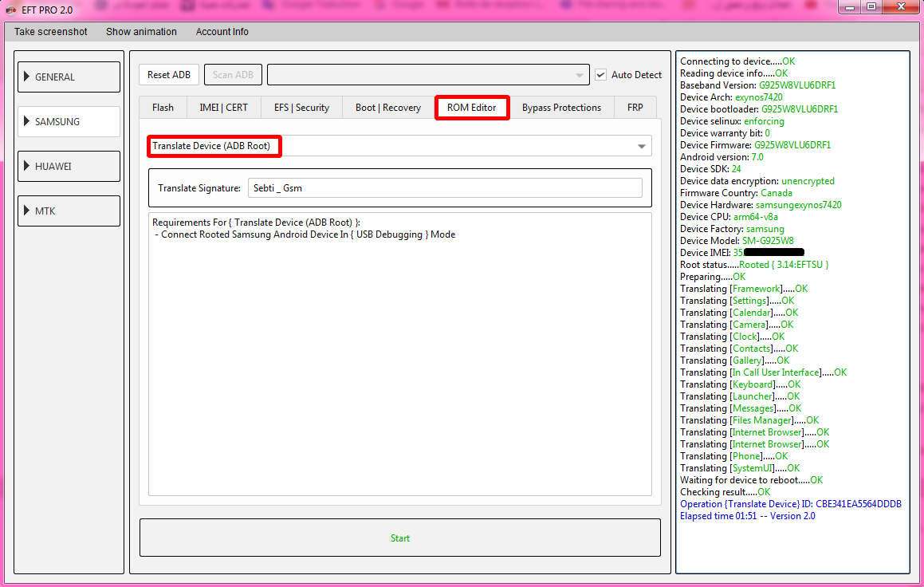Switch to the EFS | Security tab
This screenshot has height=587, width=924.
301,108
